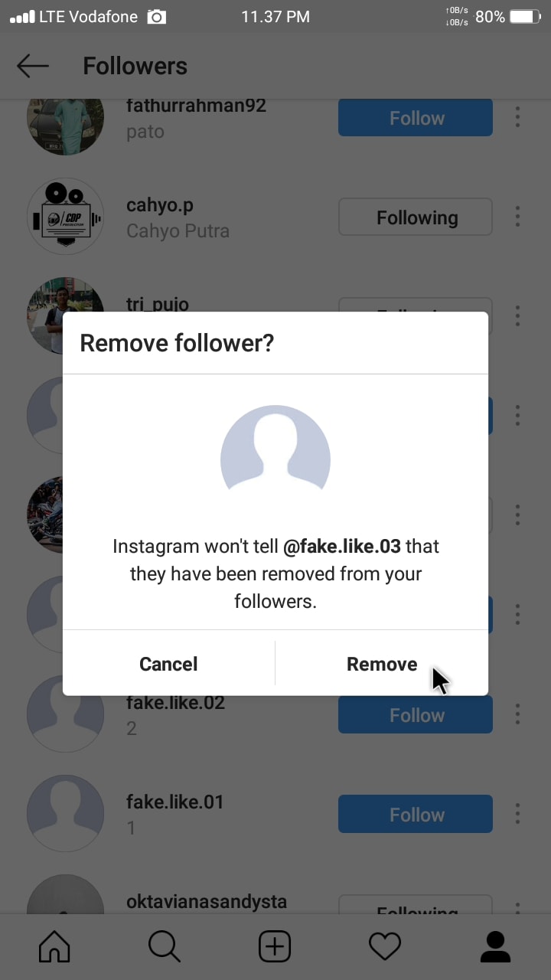Open three-dot menu next to tri_pujo
The image size is (551, 980).
[518, 315]
